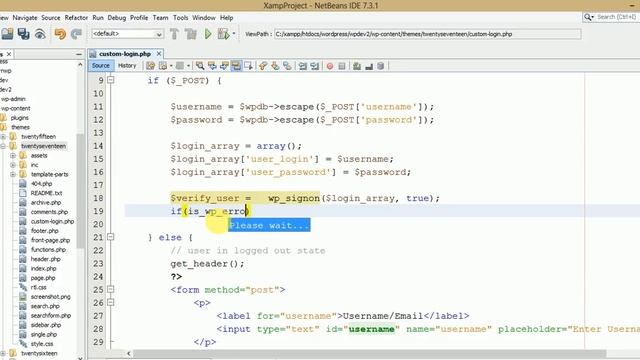640x360 pixels.
Task: Open the Profile menu
Action: point(139,18)
